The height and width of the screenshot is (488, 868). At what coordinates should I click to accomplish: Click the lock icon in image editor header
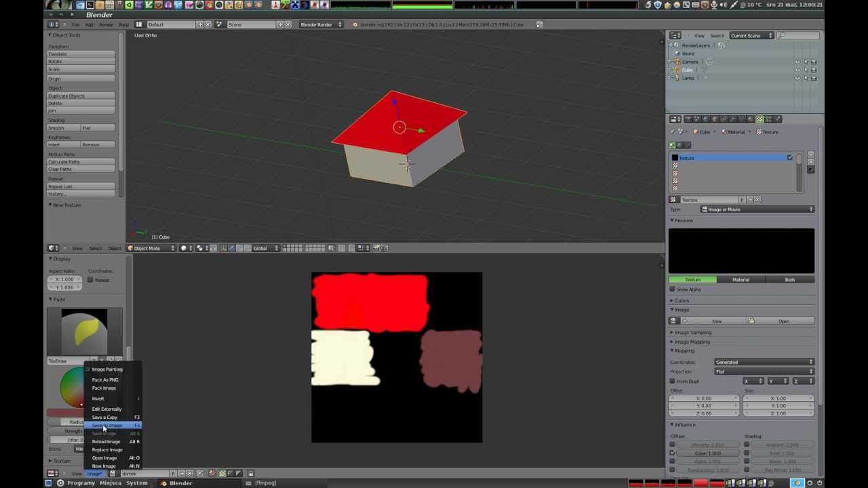click(251, 473)
